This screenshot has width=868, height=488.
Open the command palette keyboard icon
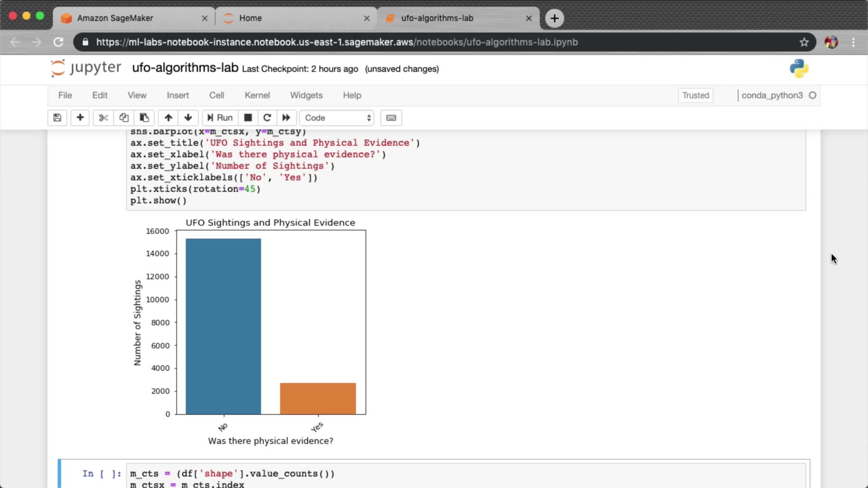(391, 118)
